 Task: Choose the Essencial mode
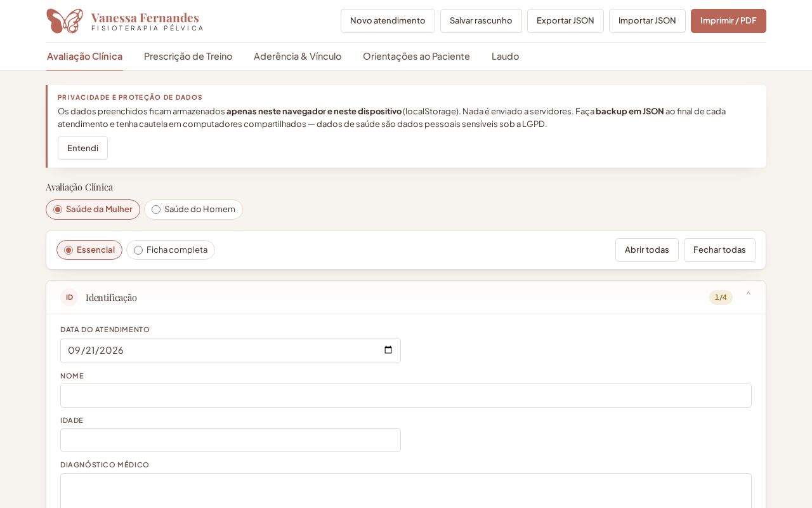tap(89, 250)
